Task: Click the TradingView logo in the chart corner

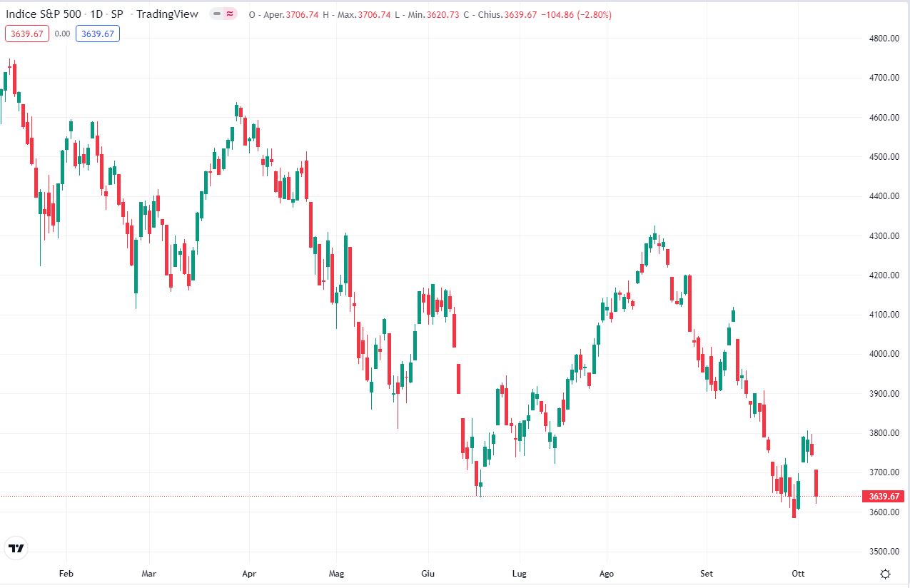Action: [x=16, y=549]
